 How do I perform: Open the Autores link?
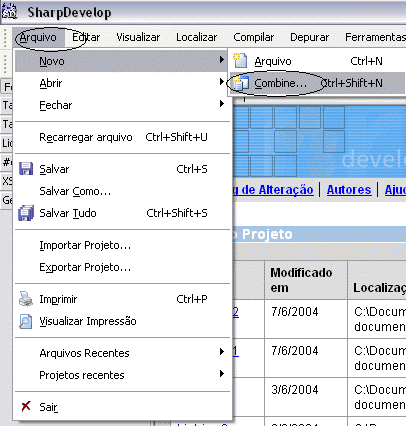pos(349,190)
